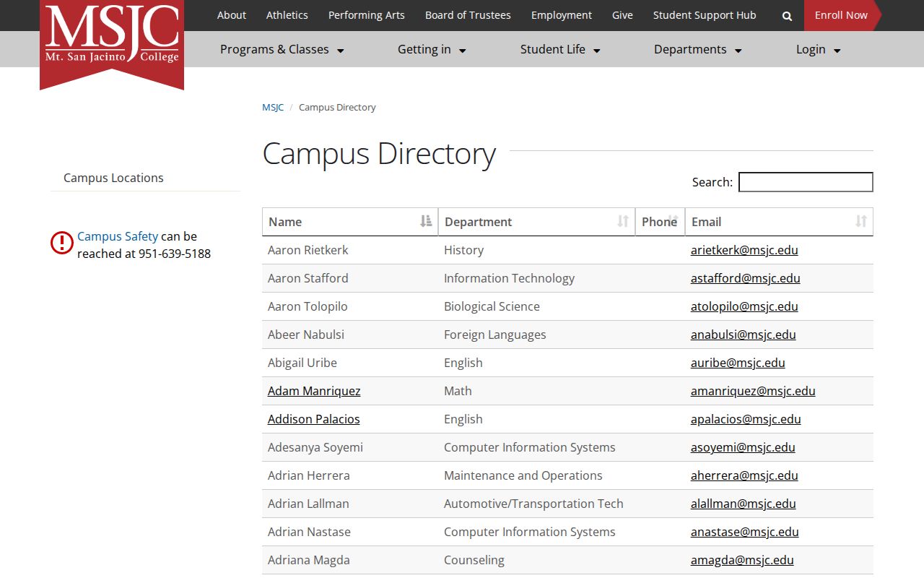Viewport: 924px width, 578px height.
Task: Select the Aaron Stafford name cell
Action: pyautogui.click(x=350, y=278)
